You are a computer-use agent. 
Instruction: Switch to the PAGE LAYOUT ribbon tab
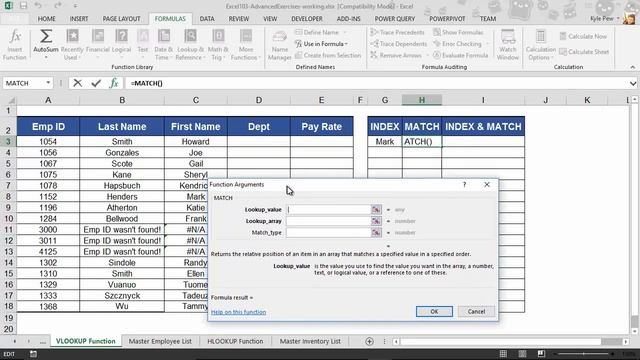pyautogui.click(x=121, y=19)
